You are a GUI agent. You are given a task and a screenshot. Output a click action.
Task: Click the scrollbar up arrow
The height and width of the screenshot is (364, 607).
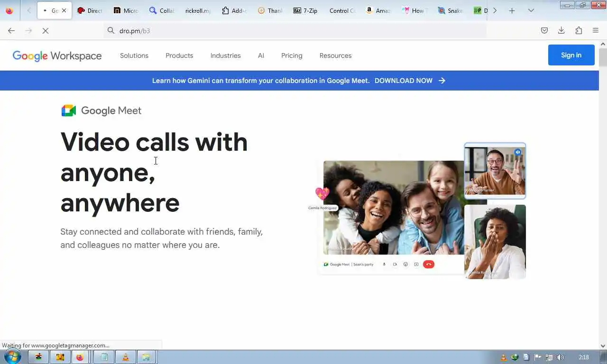tap(603, 44)
